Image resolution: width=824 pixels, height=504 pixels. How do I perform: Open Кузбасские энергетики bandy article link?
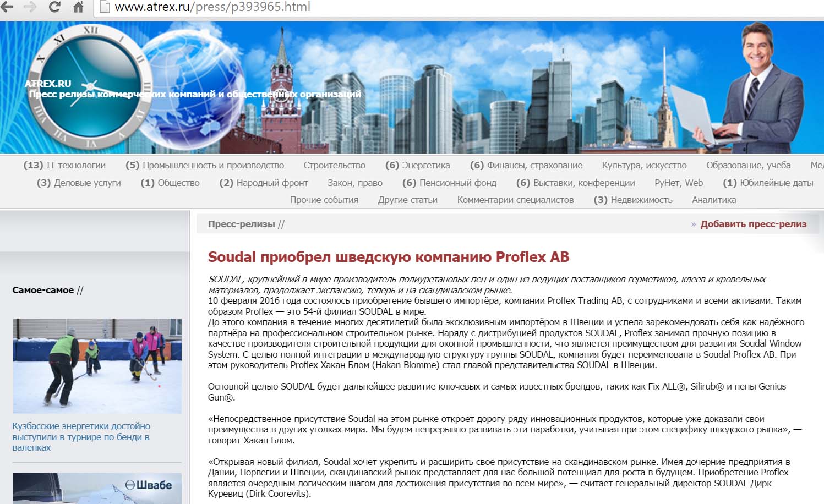pos(81,437)
